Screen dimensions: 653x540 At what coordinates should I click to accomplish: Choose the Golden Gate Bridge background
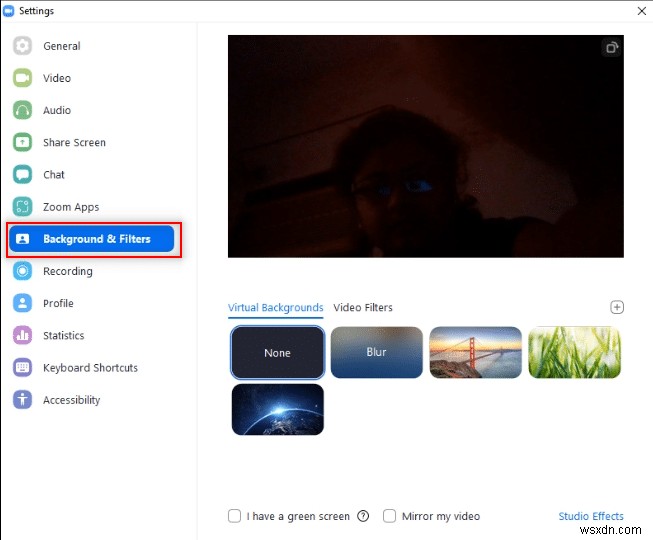pos(475,352)
